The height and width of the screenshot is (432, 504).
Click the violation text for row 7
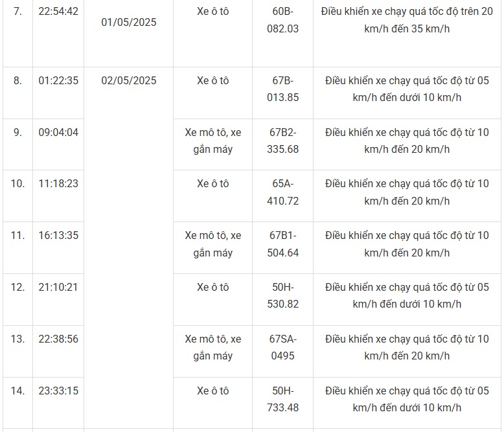[x=407, y=20]
